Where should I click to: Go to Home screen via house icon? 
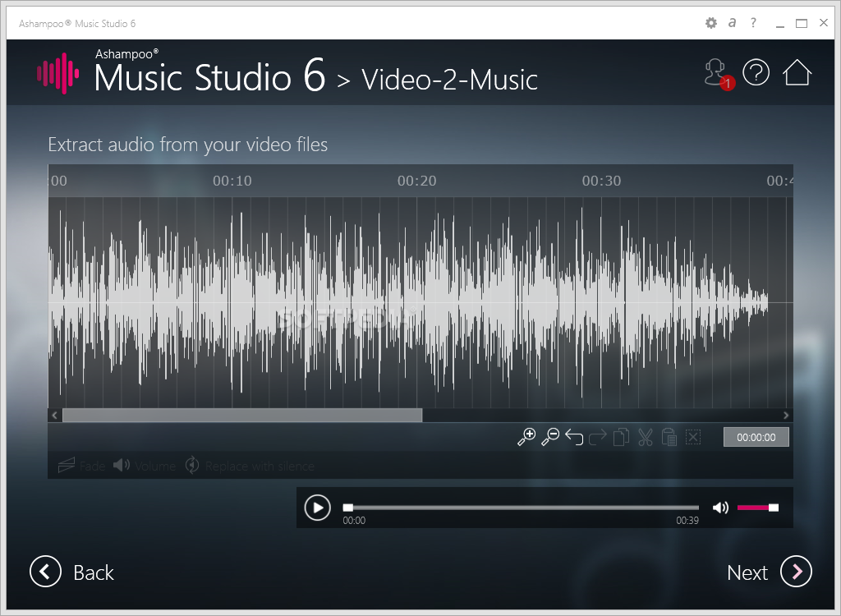tap(797, 72)
